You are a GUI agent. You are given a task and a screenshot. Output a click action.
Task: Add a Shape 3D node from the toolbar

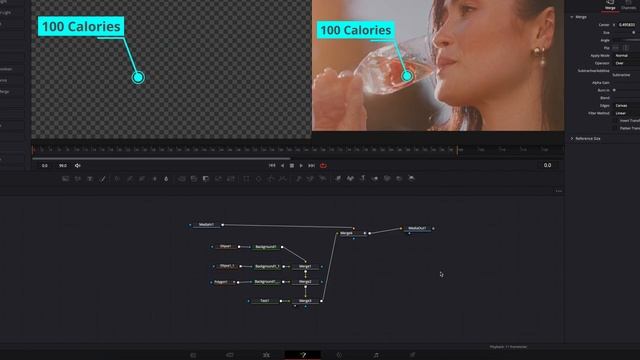point(350,179)
